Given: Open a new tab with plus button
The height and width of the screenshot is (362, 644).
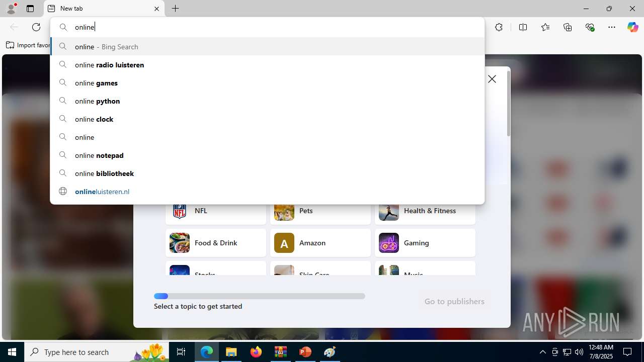Looking at the screenshot, I should (175, 9).
